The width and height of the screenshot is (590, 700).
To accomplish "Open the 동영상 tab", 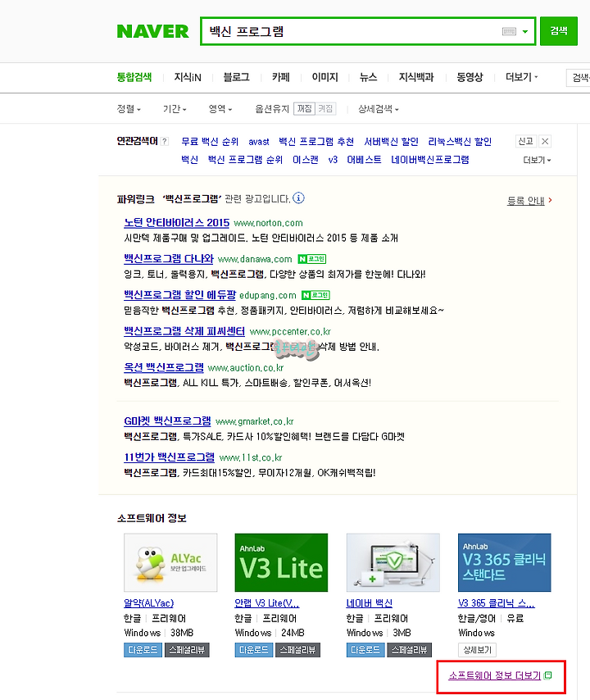I will click(470, 77).
